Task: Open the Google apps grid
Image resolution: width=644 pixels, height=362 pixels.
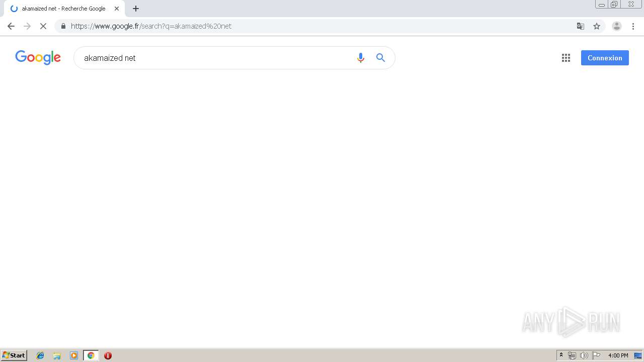Action: pos(566,58)
